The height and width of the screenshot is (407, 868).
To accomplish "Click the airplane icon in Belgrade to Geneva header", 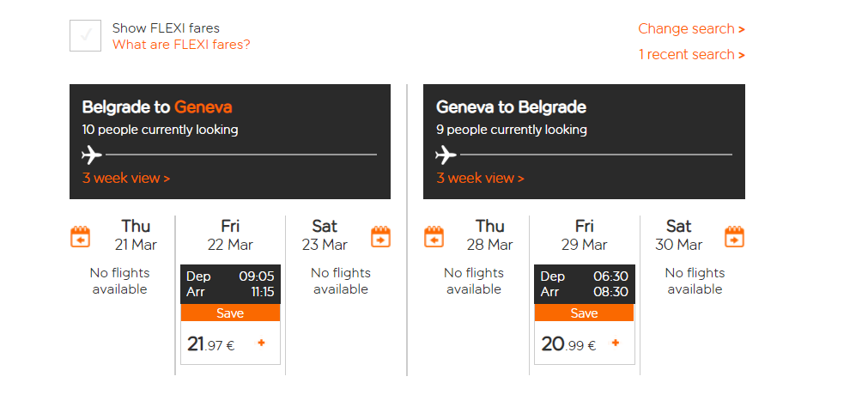I will coord(92,155).
